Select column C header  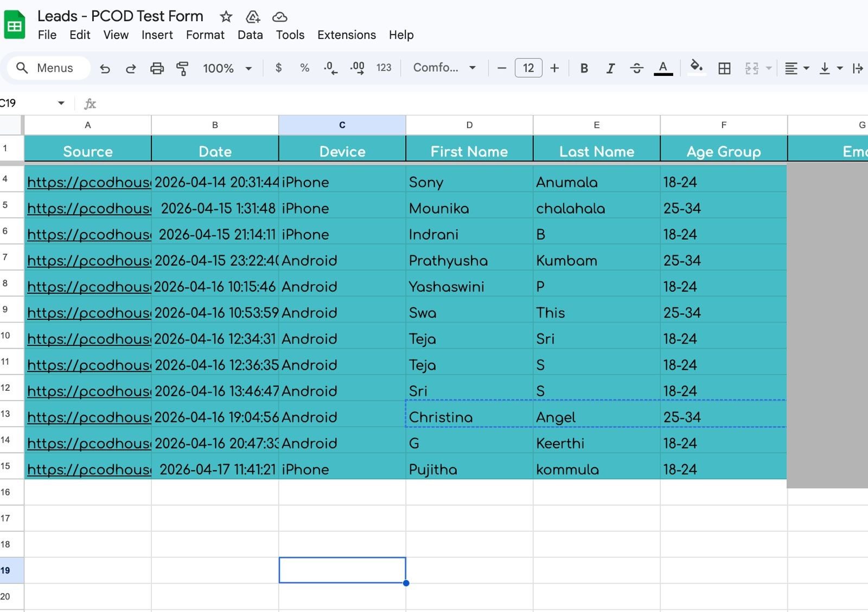342,125
